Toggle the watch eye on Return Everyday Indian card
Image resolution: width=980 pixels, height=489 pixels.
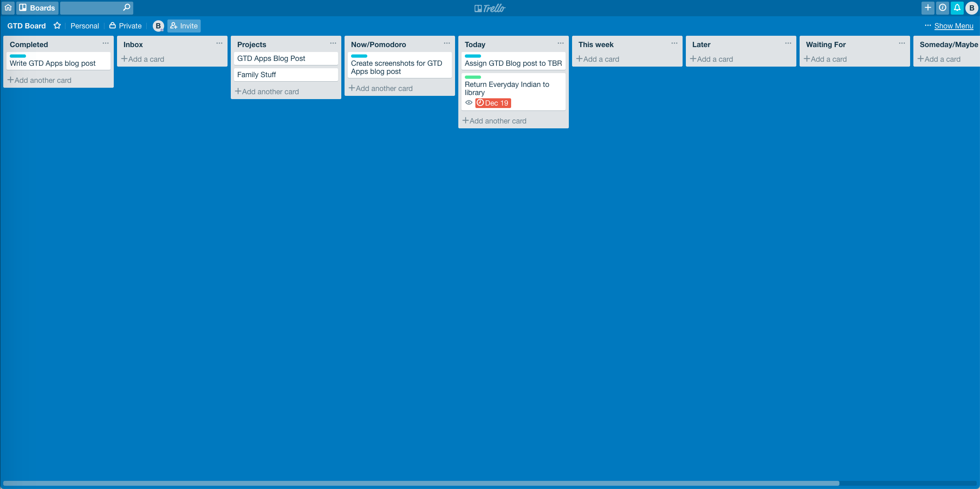click(469, 103)
